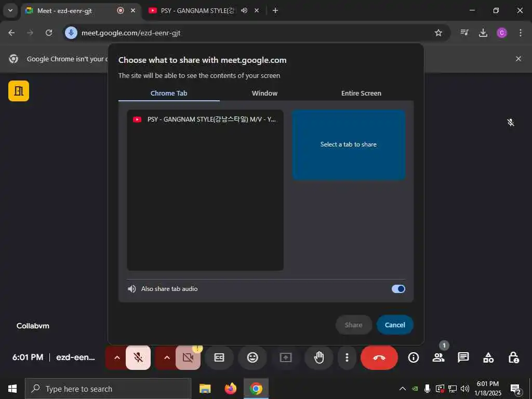Click the Cancel button in share dialog
Image resolution: width=532 pixels, height=399 pixels.
(395, 325)
